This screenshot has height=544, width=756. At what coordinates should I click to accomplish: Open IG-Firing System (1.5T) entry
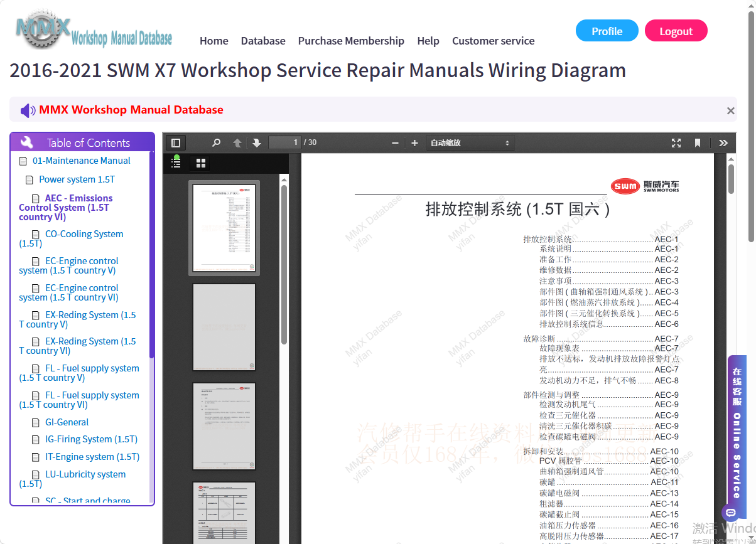coord(91,439)
